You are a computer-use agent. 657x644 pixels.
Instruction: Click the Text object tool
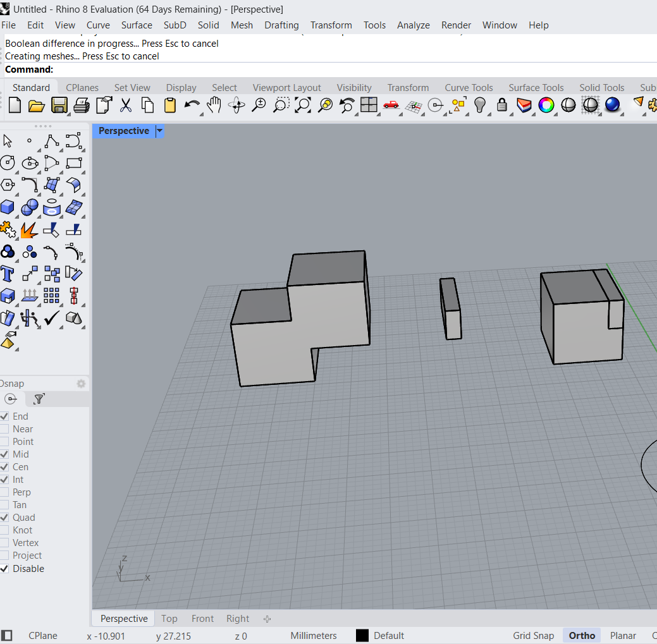coord(8,274)
